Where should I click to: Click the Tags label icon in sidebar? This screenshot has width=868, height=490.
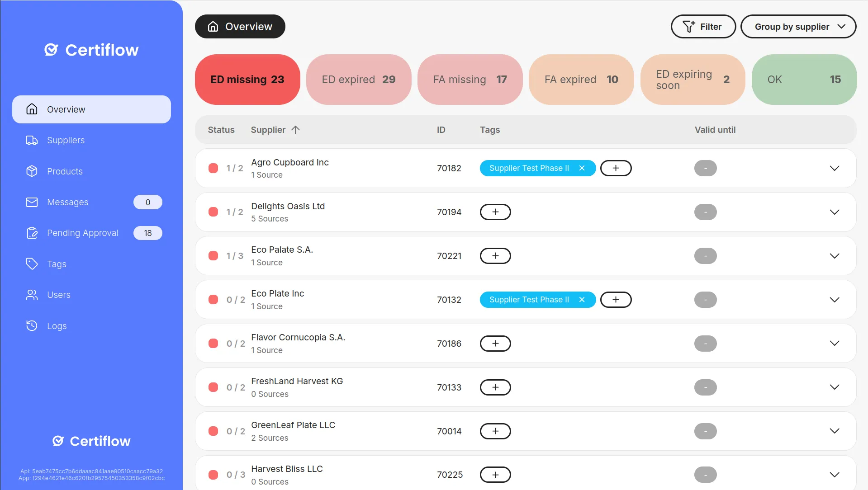[x=32, y=264]
